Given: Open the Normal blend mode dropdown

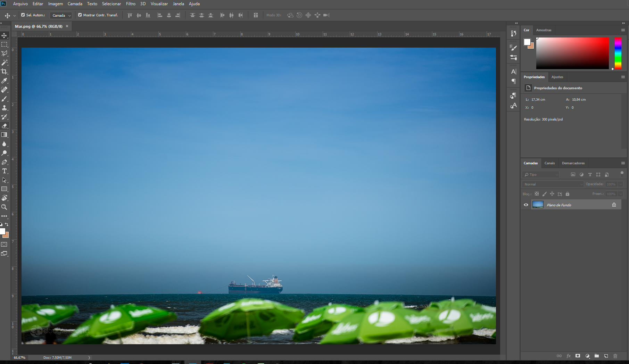Looking at the screenshot, I should (552, 184).
